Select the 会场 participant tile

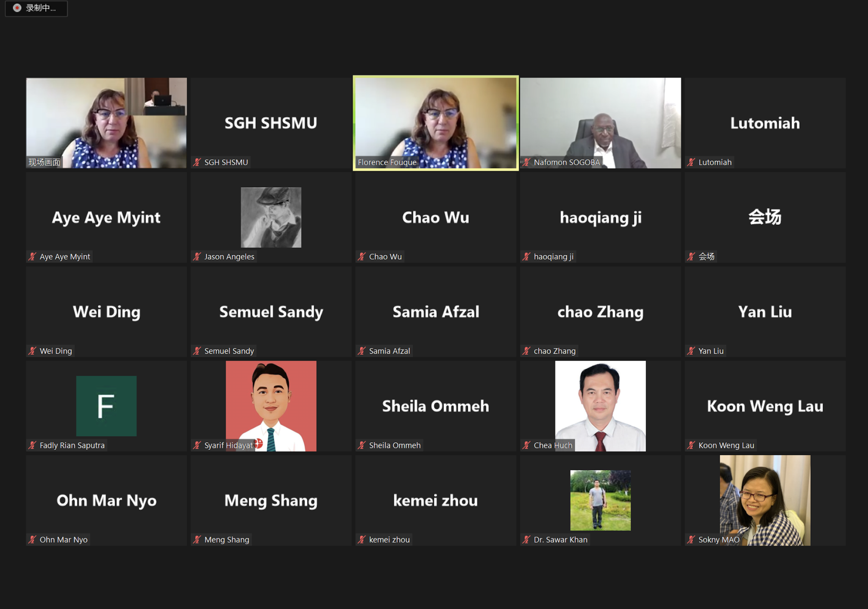(x=765, y=217)
